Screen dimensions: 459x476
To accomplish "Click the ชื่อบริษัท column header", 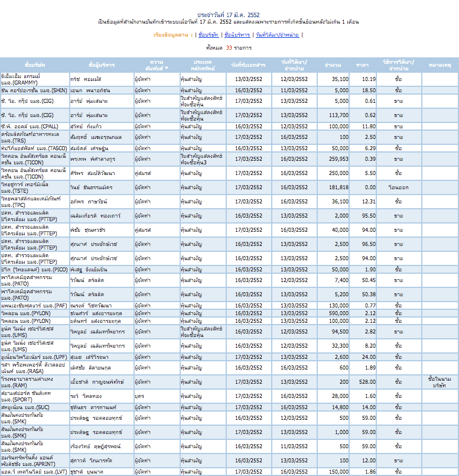I will (35, 65).
